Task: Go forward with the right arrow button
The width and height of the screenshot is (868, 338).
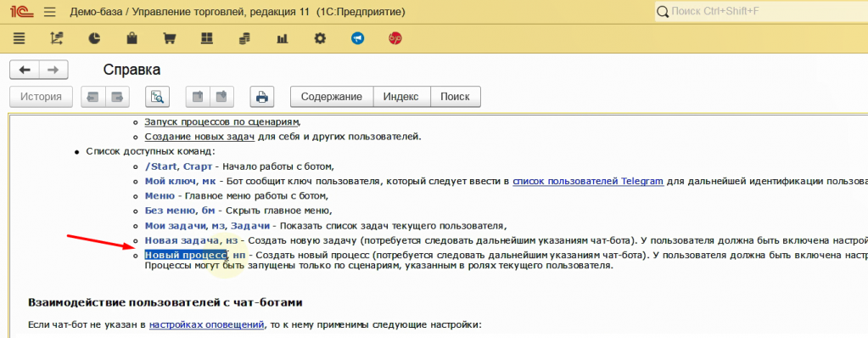Action: pos(53,70)
